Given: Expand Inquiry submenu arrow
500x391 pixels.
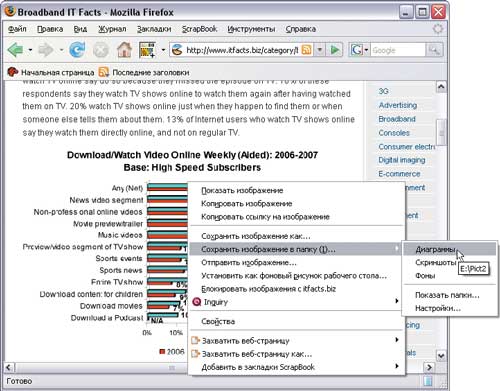Looking at the screenshot, I should (396, 301).
